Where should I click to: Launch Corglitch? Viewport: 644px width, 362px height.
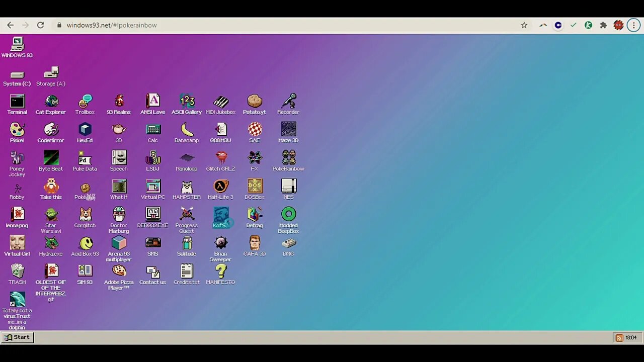tap(85, 218)
